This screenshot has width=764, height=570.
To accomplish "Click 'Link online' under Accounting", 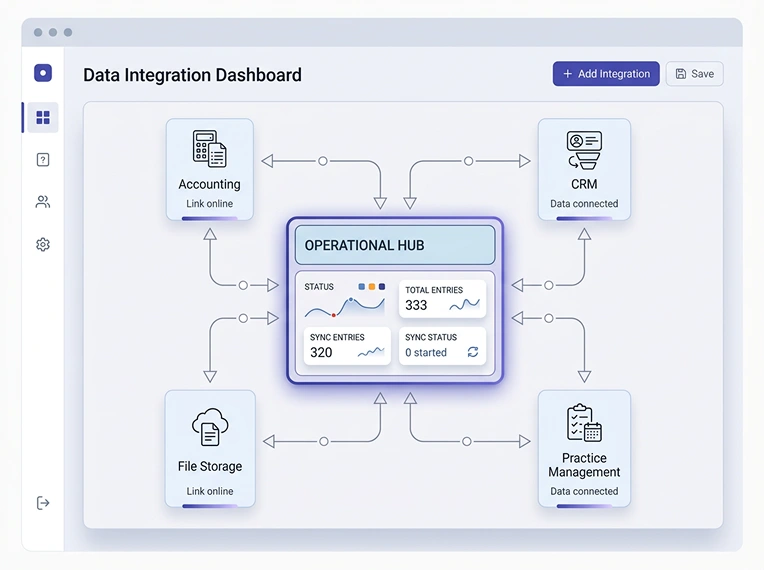I will point(210,204).
